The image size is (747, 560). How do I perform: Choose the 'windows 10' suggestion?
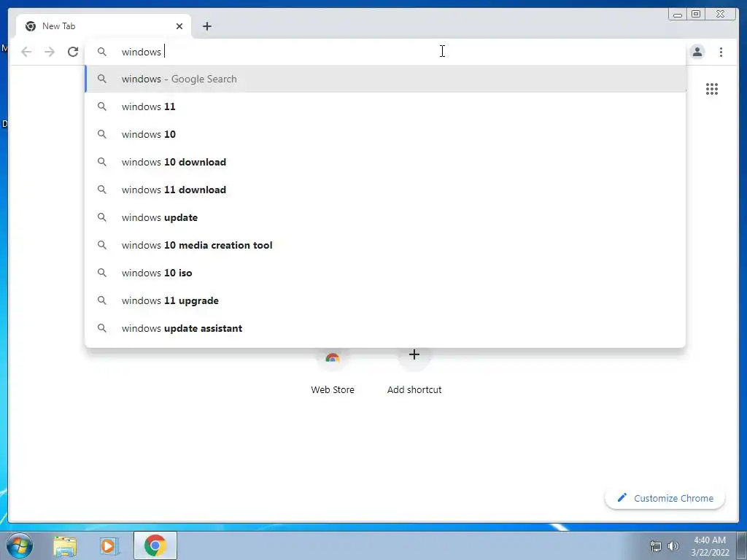click(385, 134)
